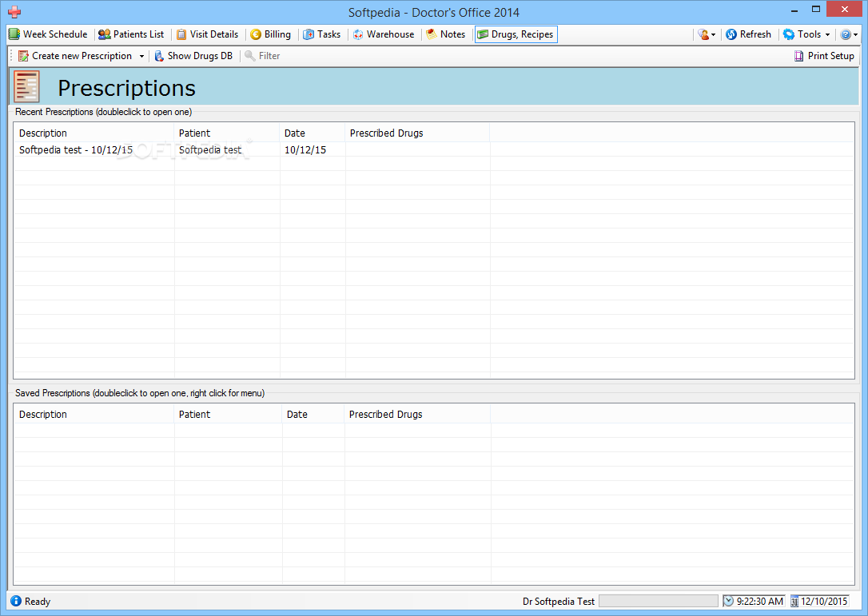This screenshot has height=616, width=868.
Task: Switch to Visit Details tab
Action: point(208,34)
